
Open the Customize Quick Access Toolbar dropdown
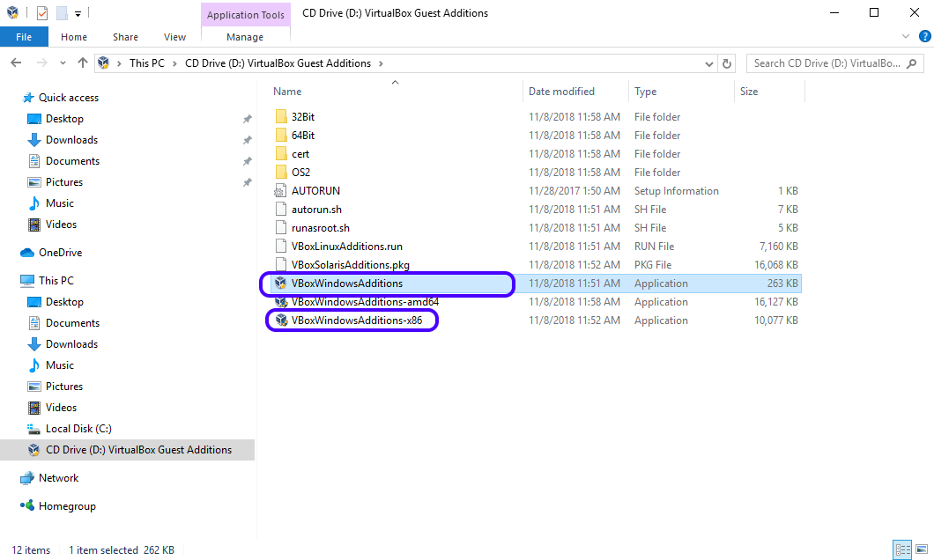pyautogui.click(x=78, y=13)
